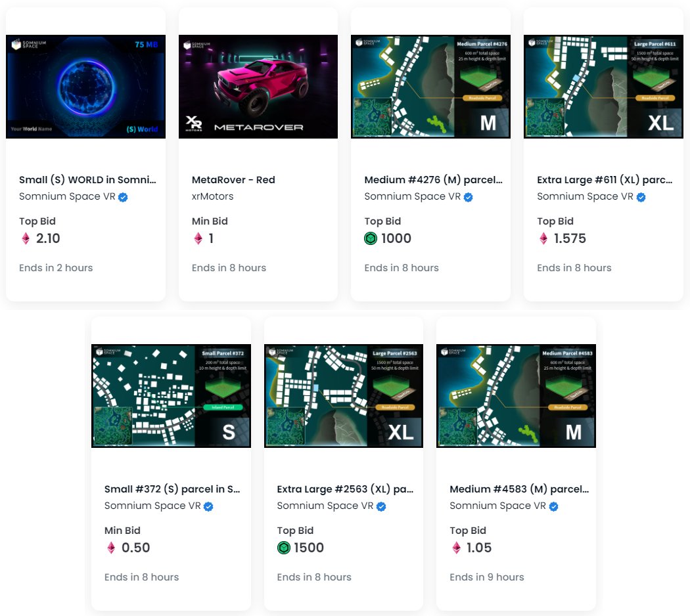
Task: Click the Ethereum icon beside 0.50 bid
Action: point(111,548)
